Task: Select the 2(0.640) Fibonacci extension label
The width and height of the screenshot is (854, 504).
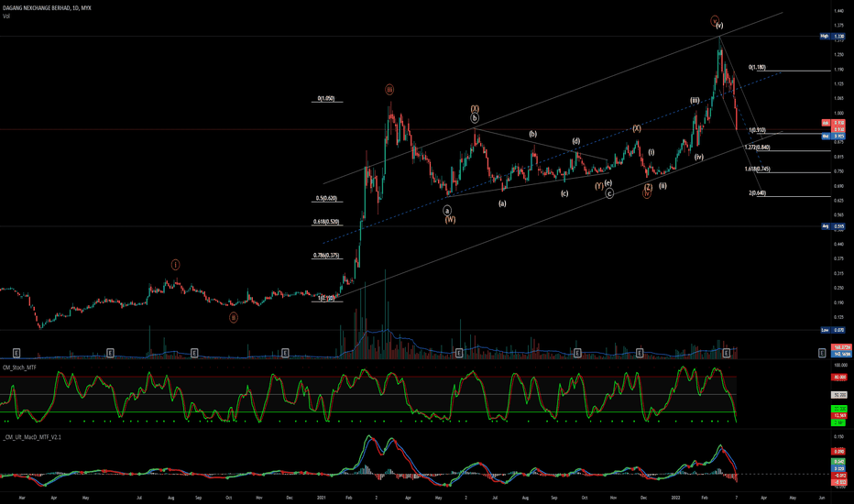Action: pos(757,192)
